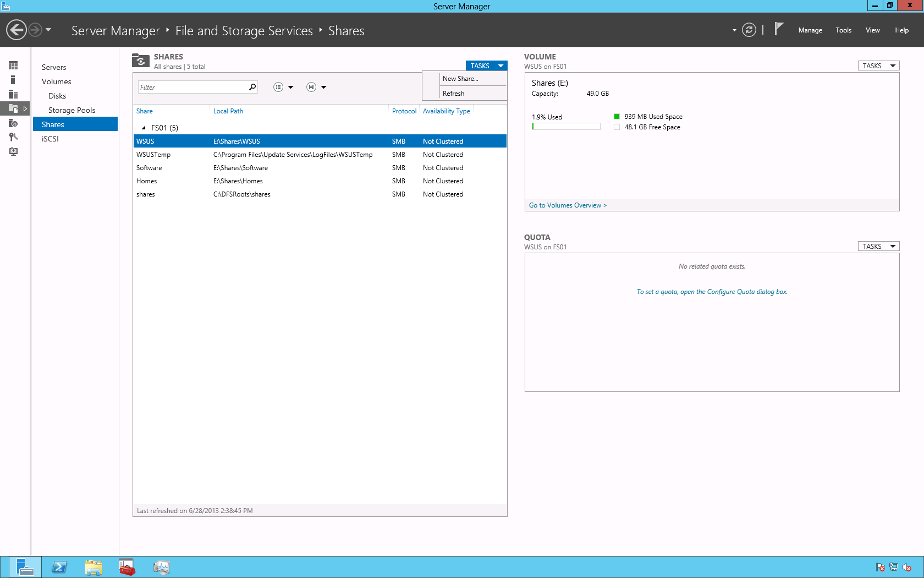Click File and Storage Services breadcrumb
924x578 pixels.
[x=244, y=31]
